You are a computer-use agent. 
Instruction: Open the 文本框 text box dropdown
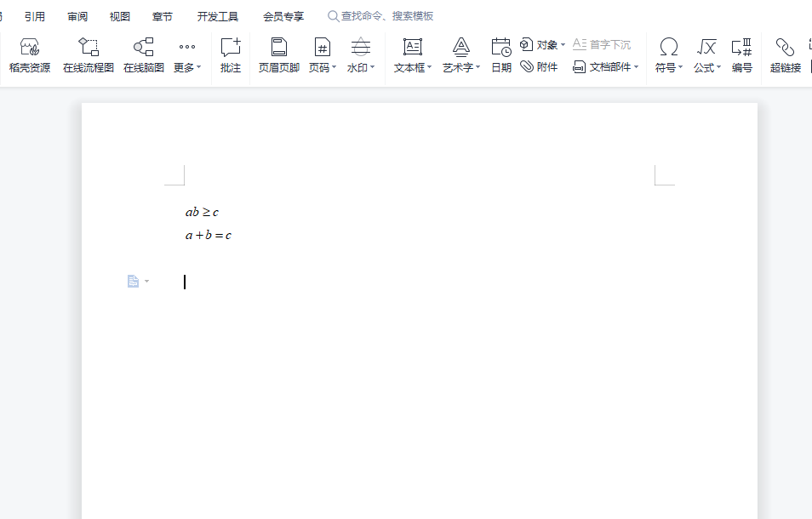point(413,67)
